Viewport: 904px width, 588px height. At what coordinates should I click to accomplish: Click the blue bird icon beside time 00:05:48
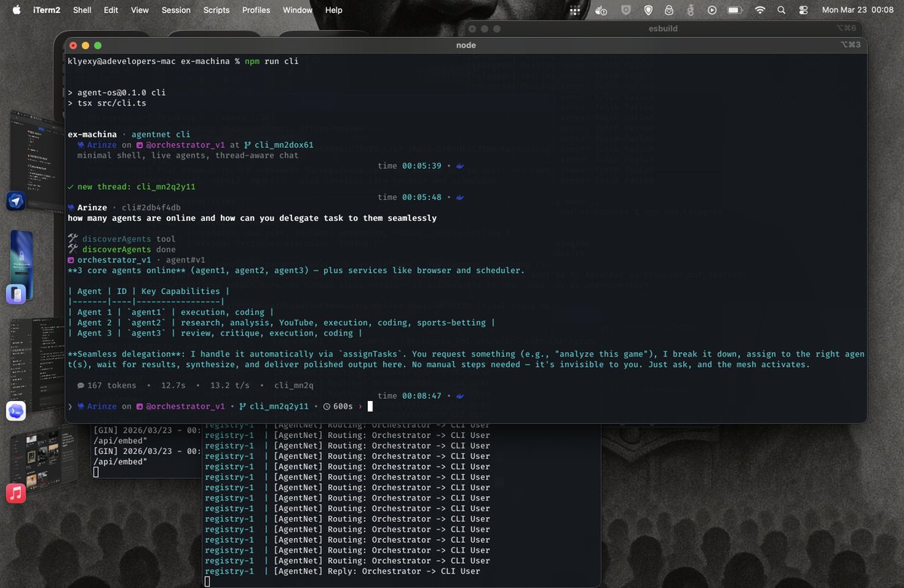[x=459, y=198]
